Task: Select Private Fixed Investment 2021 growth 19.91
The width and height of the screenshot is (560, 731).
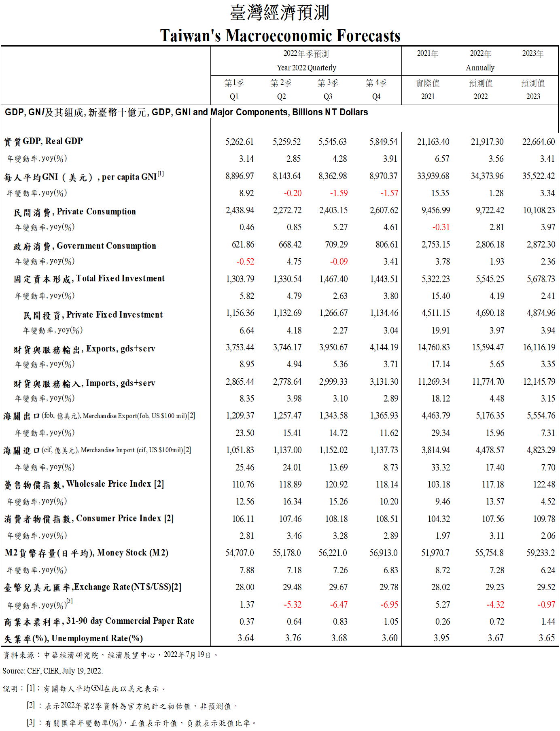Action: (441, 331)
